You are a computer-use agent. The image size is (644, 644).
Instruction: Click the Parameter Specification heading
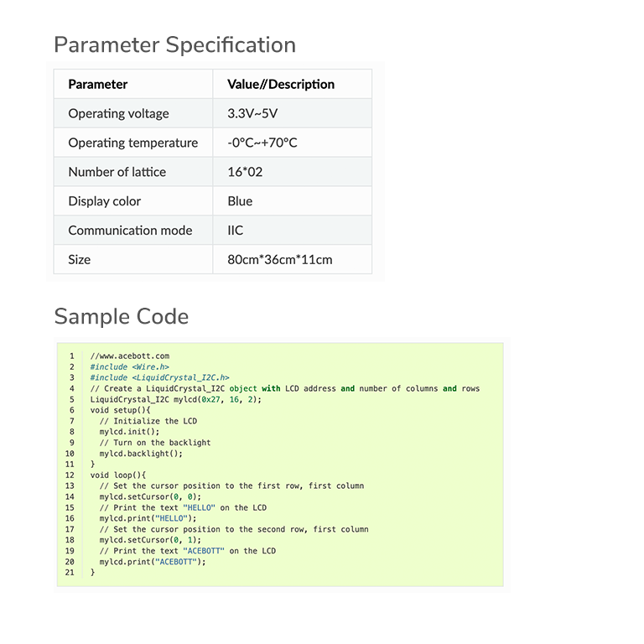tap(175, 45)
